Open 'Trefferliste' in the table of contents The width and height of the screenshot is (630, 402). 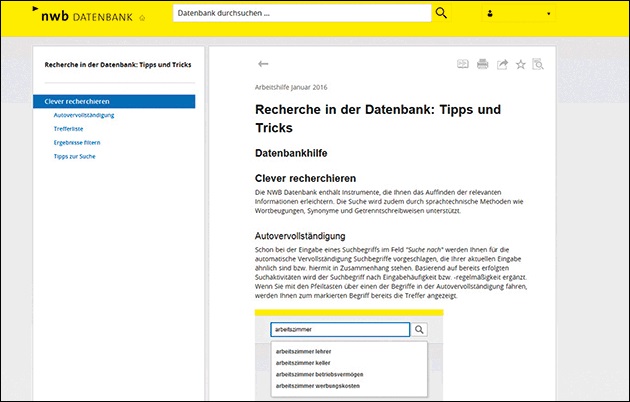(69, 129)
